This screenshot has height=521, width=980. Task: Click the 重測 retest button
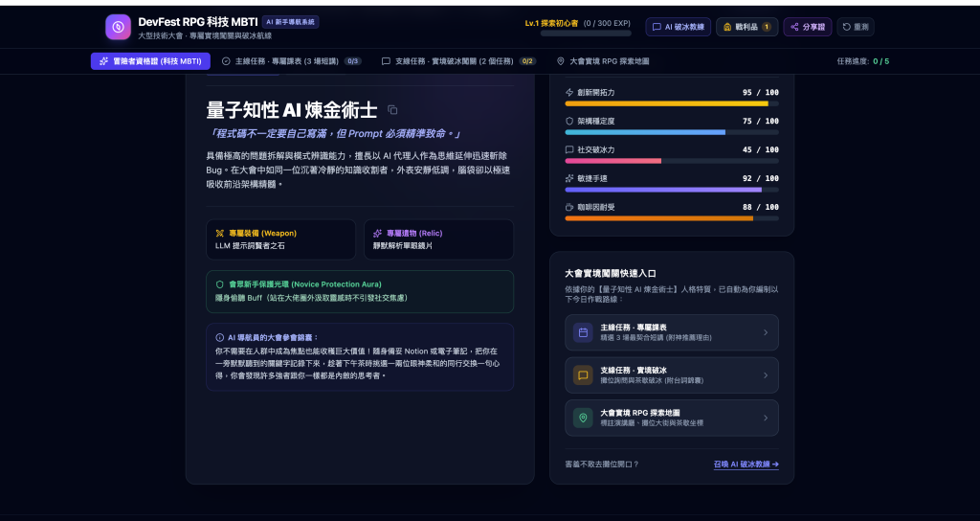856,27
